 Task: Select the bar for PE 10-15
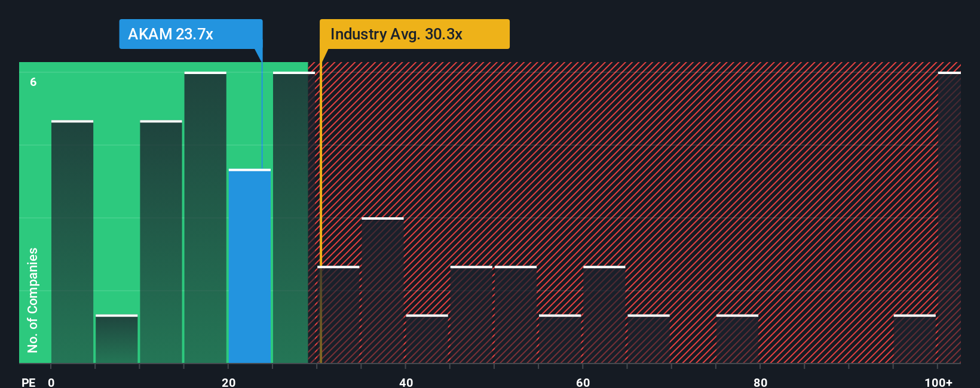pos(161,242)
